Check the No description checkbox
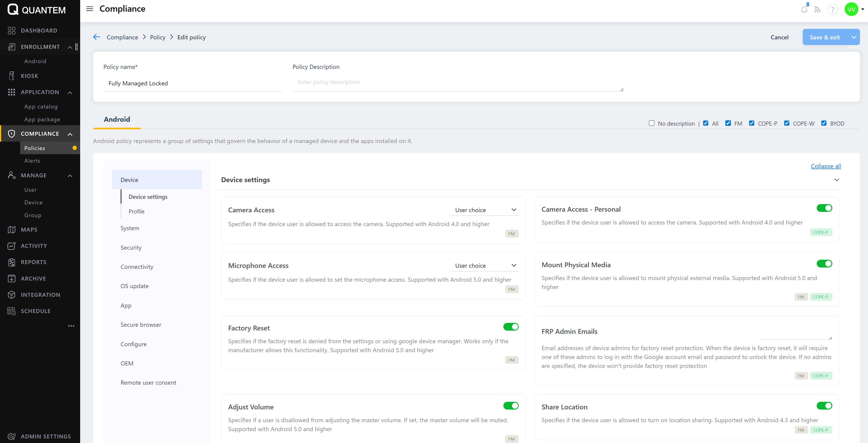 coord(652,123)
